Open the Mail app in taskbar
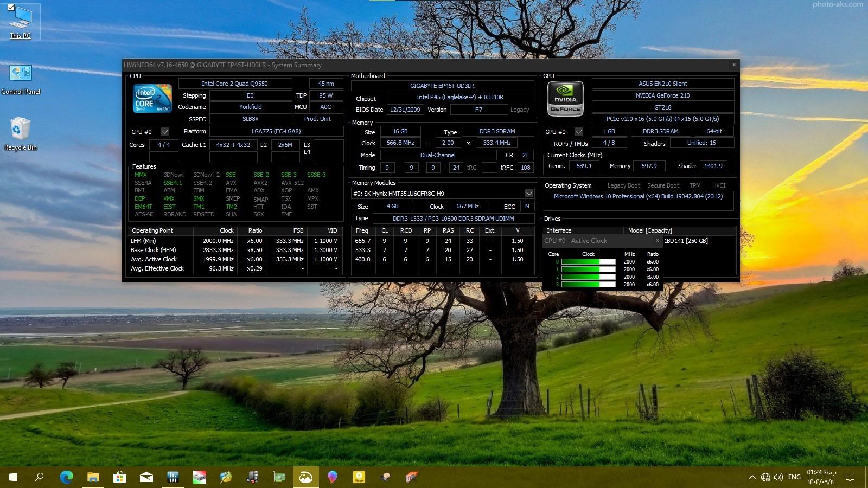Viewport: 868px width, 488px height. point(146,477)
